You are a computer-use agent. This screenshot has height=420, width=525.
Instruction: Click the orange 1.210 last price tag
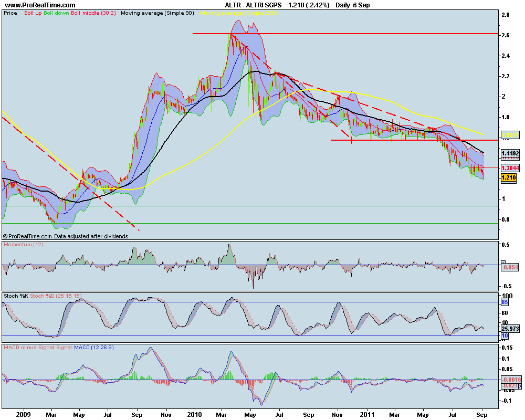[509, 177]
